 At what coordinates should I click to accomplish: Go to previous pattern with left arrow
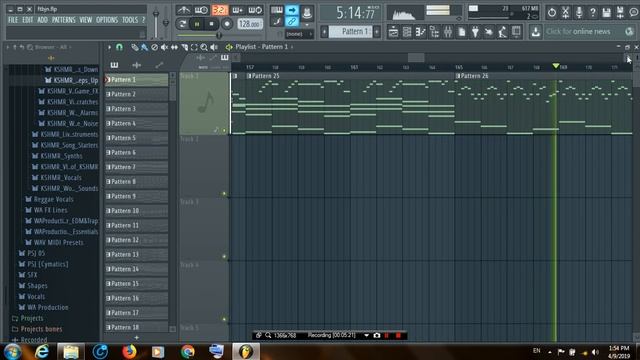(324, 31)
